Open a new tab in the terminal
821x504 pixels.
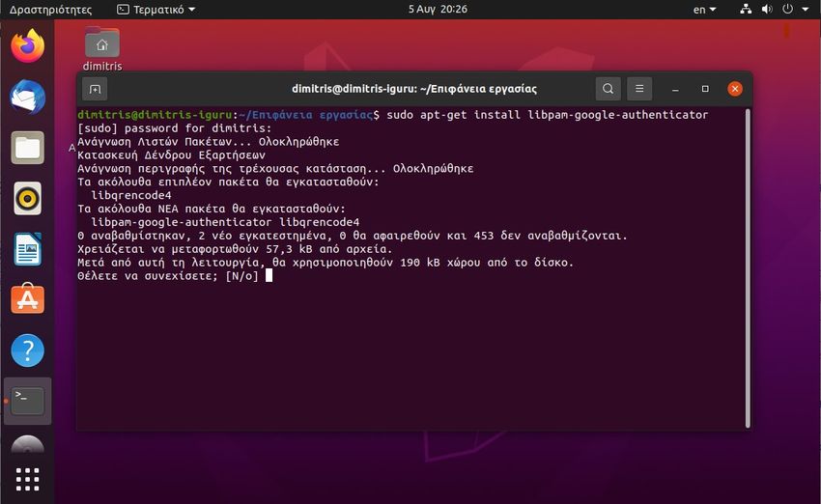pyautogui.click(x=95, y=89)
